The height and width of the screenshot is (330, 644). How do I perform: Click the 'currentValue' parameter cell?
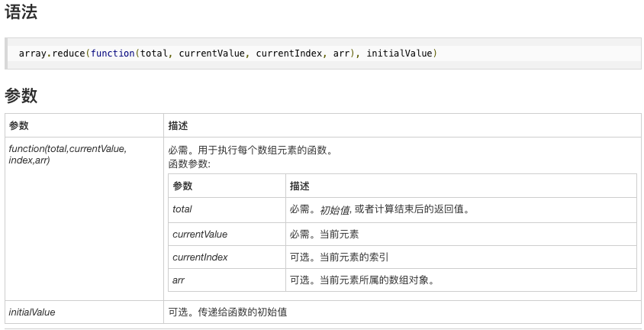click(227, 235)
